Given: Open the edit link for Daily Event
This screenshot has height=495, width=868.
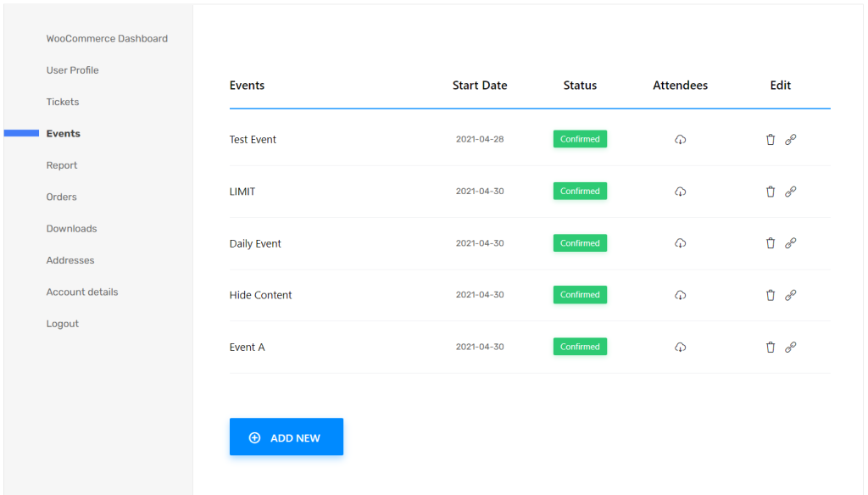Looking at the screenshot, I should [791, 243].
